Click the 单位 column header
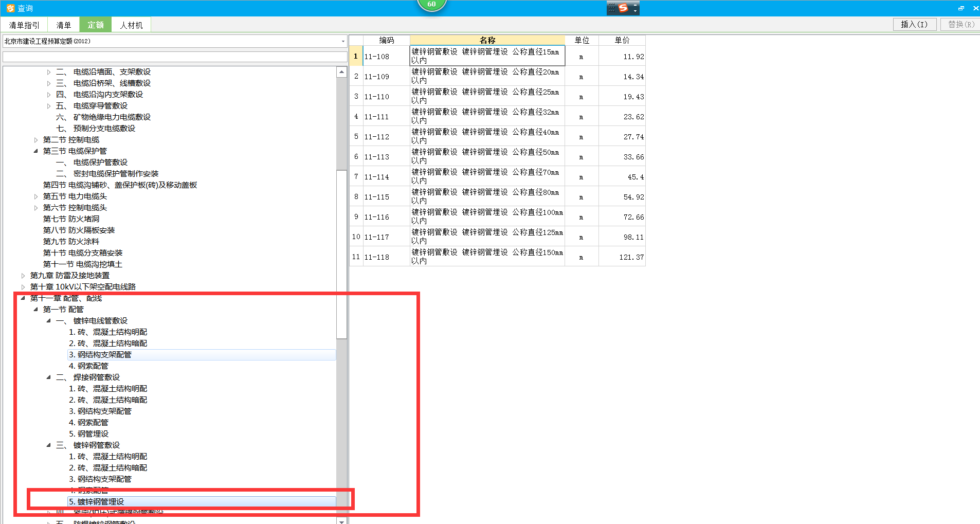Screen dimensions: 980x524 click(x=582, y=40)
